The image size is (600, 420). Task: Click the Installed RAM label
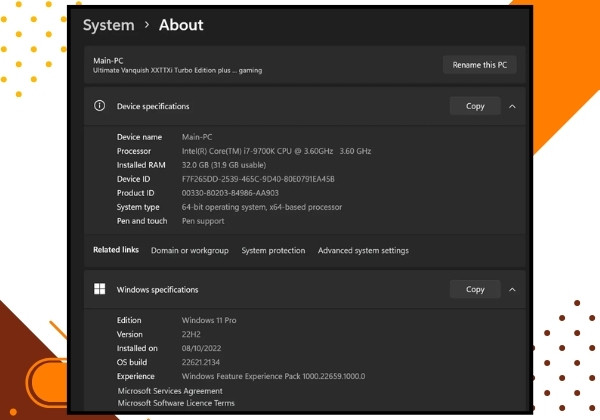pos(141,165)
